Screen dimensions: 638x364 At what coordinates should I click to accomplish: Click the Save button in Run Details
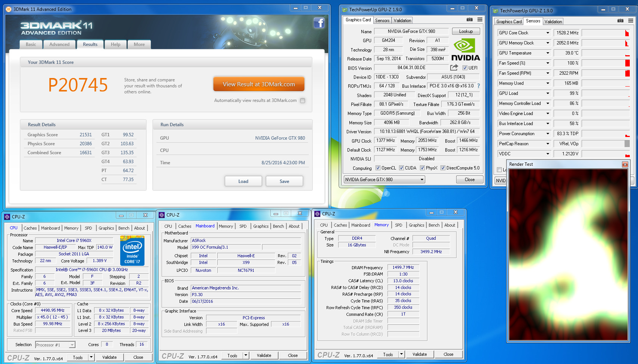click(284, 181)
